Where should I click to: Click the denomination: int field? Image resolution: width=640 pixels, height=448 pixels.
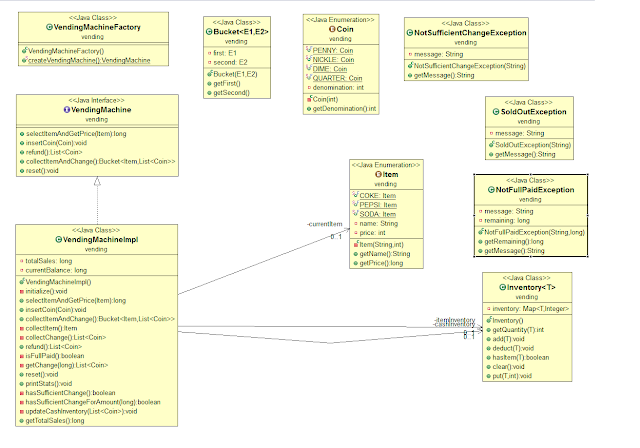click(x=338, y=88)
